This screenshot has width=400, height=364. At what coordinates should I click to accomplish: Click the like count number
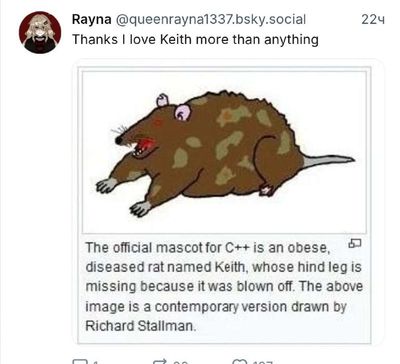[x=263, y=362]
